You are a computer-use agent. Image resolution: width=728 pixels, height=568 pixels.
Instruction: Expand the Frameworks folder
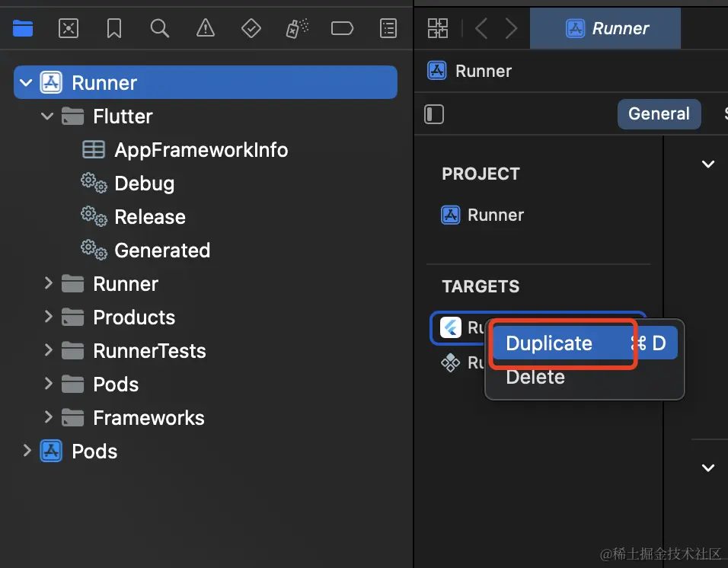48,417
